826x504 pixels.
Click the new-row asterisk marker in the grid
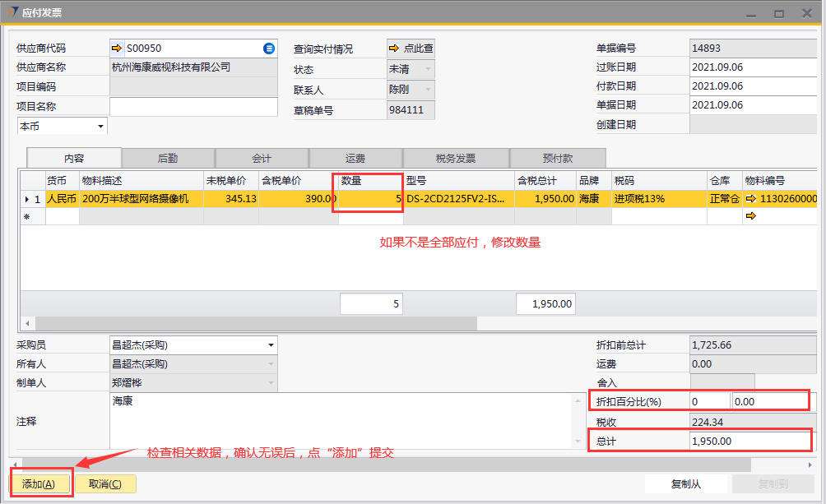(x=26, y=217)
